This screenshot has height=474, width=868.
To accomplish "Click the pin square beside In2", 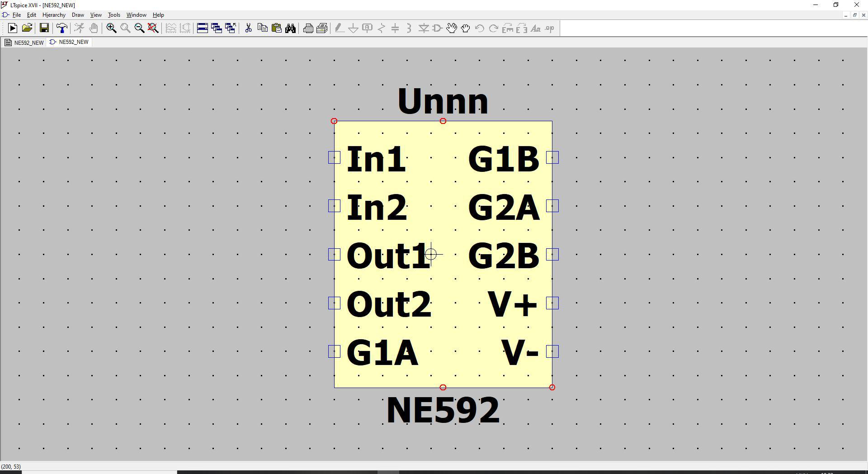I will (x=334, y=206).
